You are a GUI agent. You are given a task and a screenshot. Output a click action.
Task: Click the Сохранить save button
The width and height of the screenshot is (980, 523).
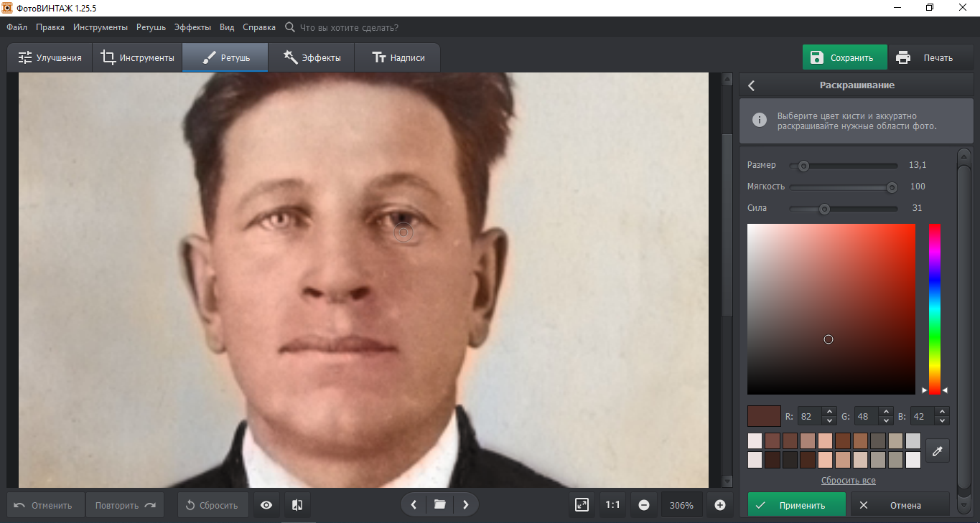click(844, 58)
